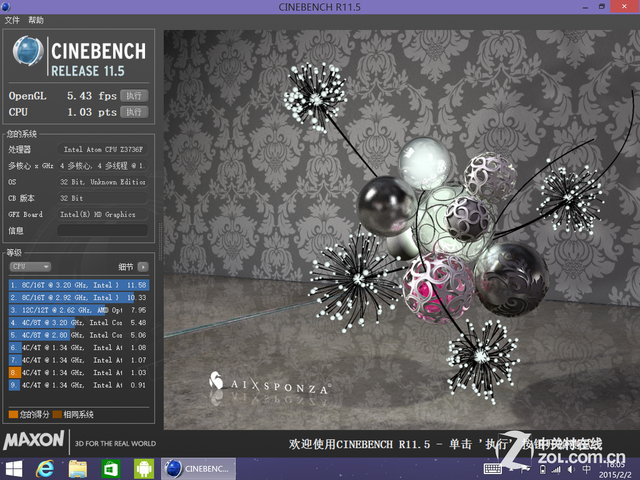Click the orange 您的得分 legend swatch
Screen dimensions: 640x480
tap(13, 414)
